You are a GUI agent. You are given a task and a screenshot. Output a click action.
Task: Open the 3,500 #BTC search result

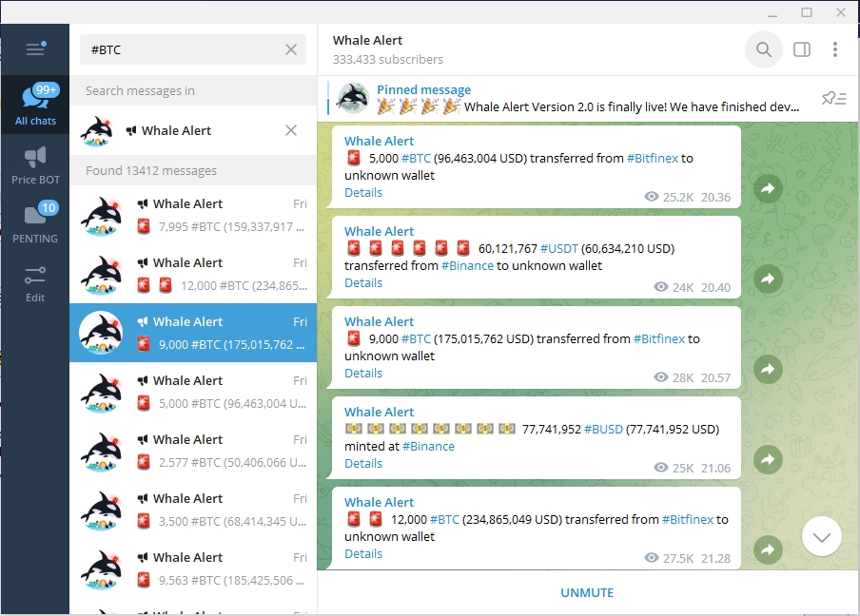pyautogui.click(x=193, y=510)
